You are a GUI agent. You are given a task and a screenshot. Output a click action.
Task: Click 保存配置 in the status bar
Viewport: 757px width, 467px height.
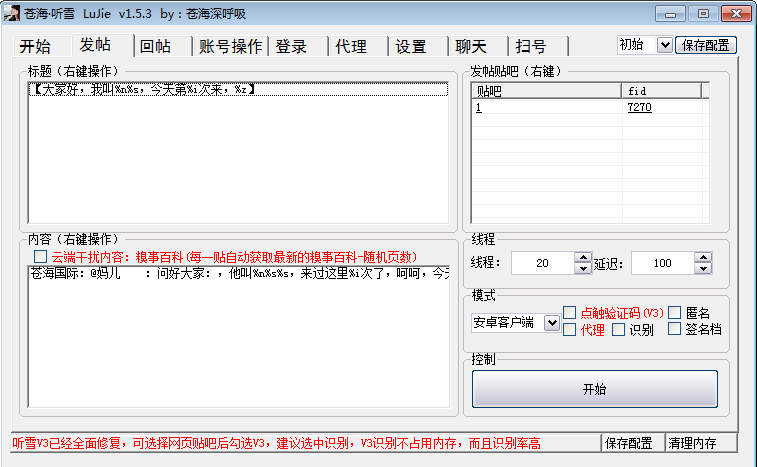tap(633, 443)
